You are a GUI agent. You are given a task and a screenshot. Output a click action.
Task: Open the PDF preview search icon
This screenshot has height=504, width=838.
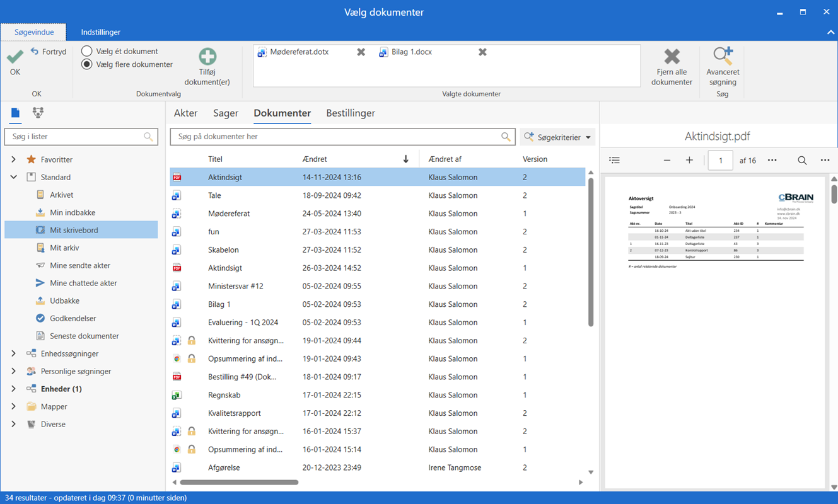pyautogui.click(x=802, y=161)
